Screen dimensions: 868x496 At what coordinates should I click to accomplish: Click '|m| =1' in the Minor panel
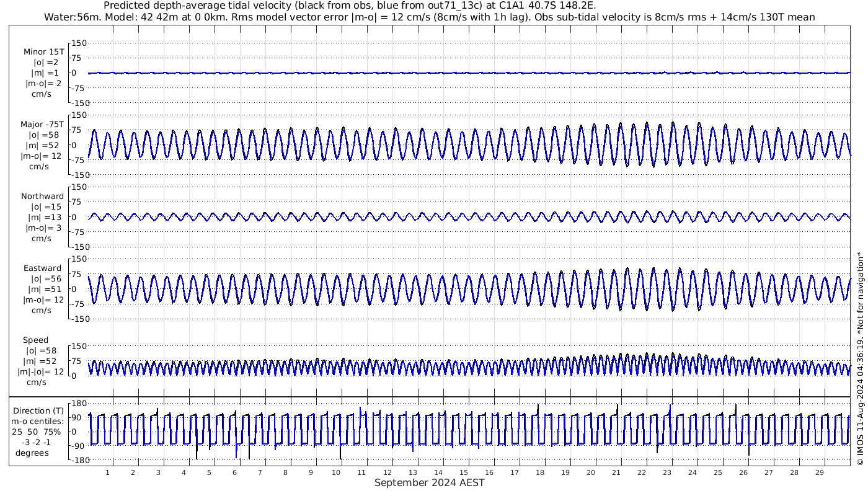(45, 73)
